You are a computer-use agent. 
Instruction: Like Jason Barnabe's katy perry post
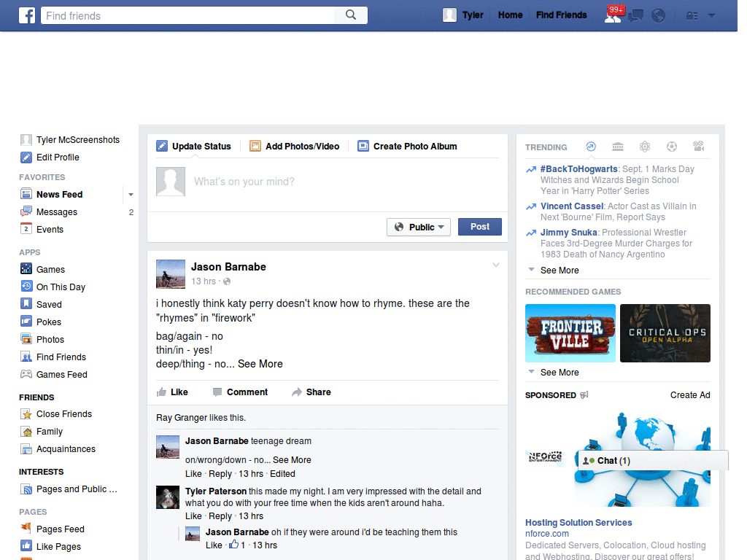[172, 392]
